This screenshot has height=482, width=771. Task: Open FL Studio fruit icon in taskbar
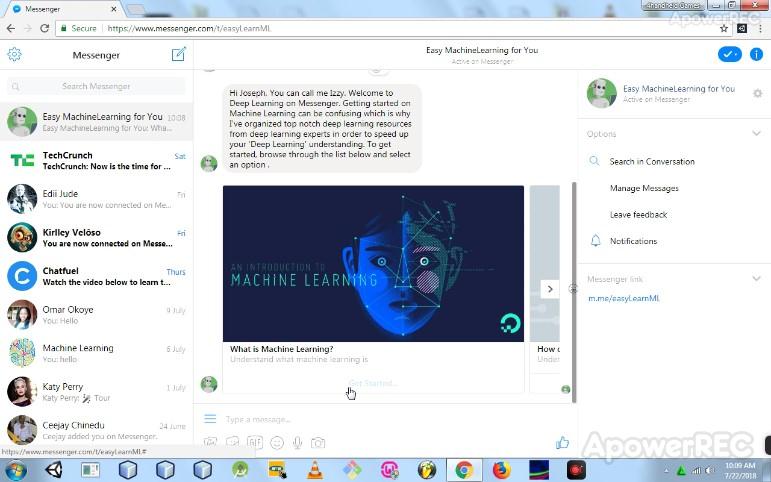tap(426, 470)
